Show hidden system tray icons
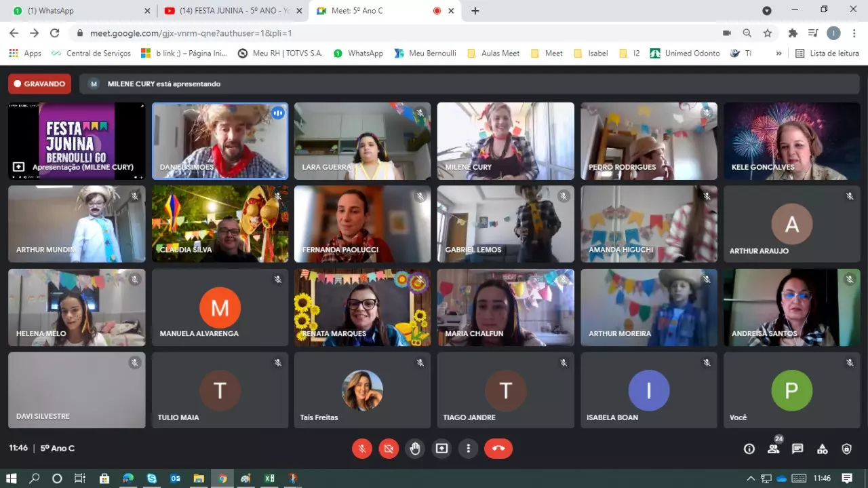The height and width of the screenshot is (488, 868). click(x=751, y=478)
